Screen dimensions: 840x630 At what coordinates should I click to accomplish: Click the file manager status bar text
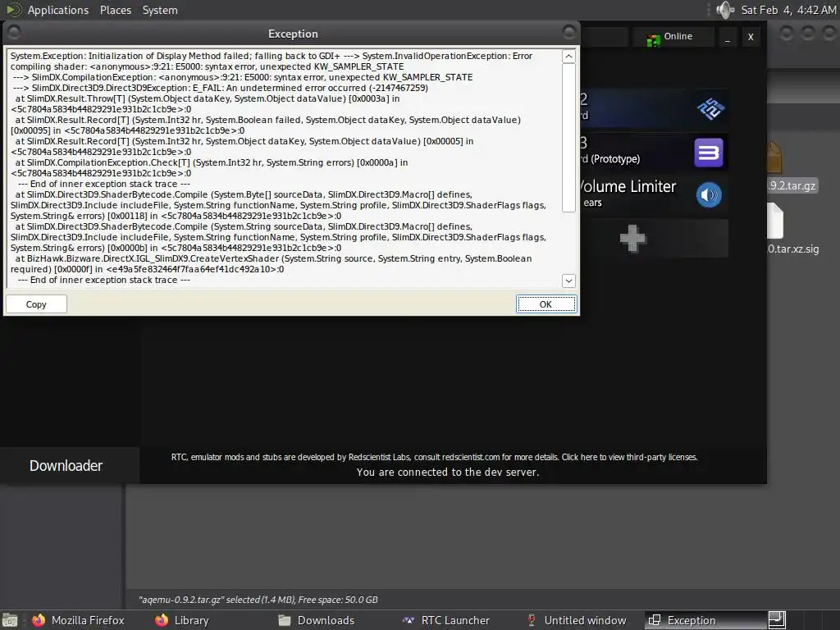click(258, 600)
